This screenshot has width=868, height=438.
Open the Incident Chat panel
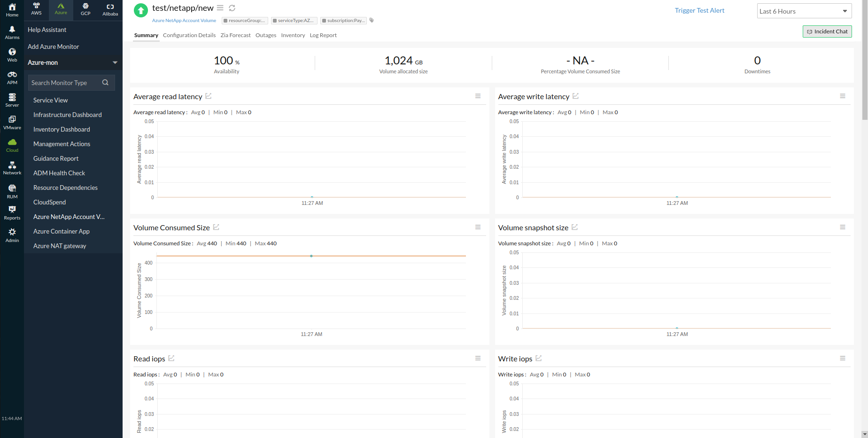click(x=827, y=31)
